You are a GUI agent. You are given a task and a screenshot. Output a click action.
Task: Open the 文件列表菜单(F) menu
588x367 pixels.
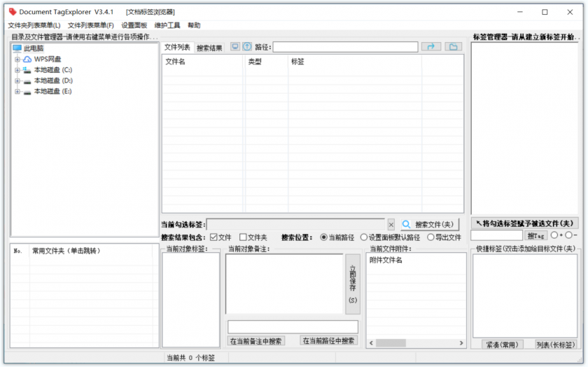pyautogui.click(x=91, y=25)
